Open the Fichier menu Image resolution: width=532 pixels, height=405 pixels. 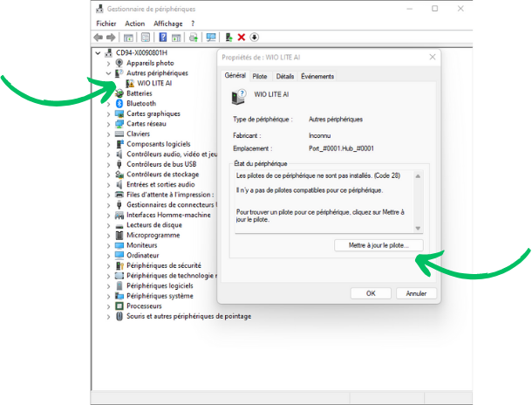click(x=106, y=24)
